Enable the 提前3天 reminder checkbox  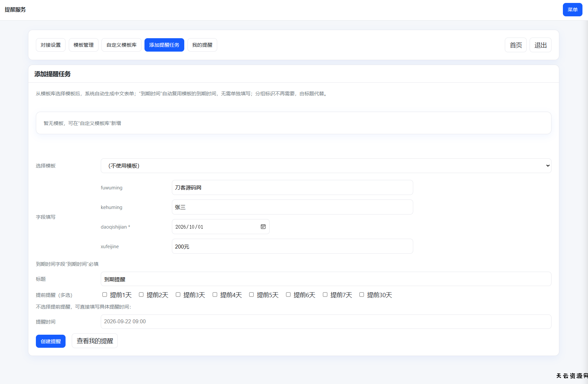[178, 295]
